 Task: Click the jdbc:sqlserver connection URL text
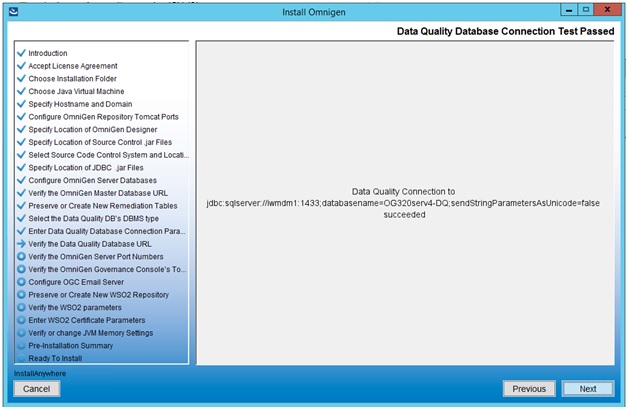pyautogui.click(x=403, y=203)
